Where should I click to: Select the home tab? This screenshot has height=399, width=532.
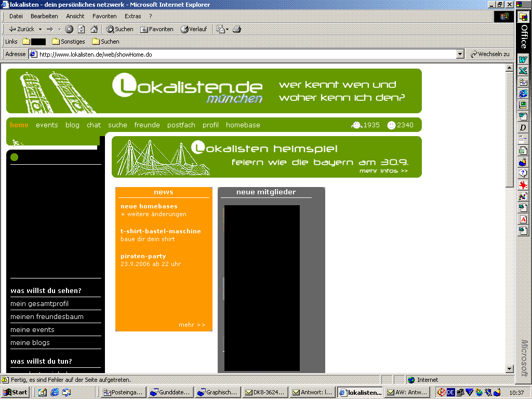point(19,125)
